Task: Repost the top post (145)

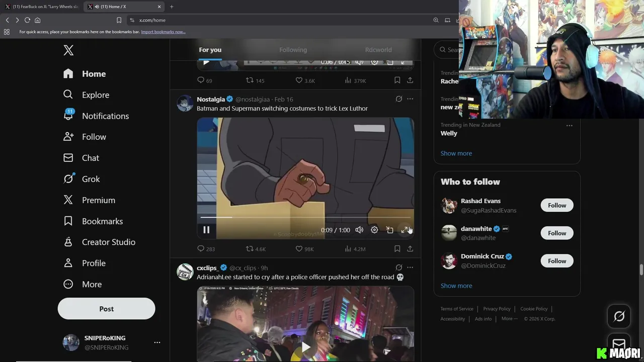Action: (255, 80)
